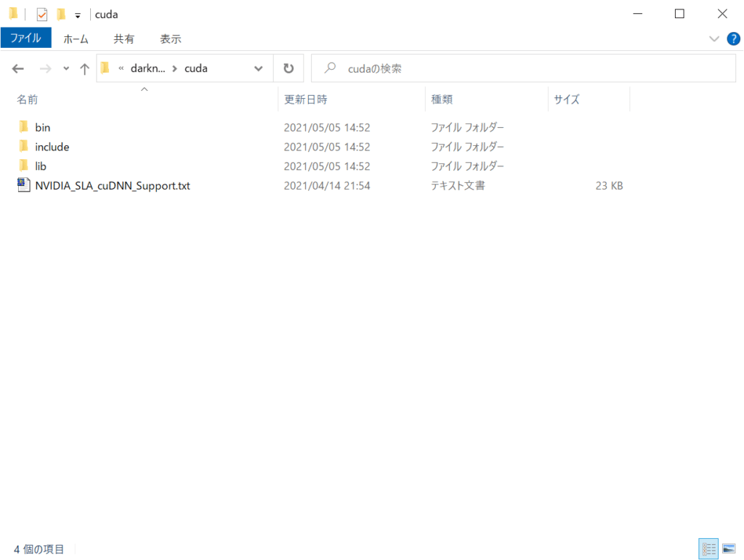Open recent locations dropdown arrow
Image resolution: width=744 pixels, height=560 pixels.
click(x=66, y=68)
